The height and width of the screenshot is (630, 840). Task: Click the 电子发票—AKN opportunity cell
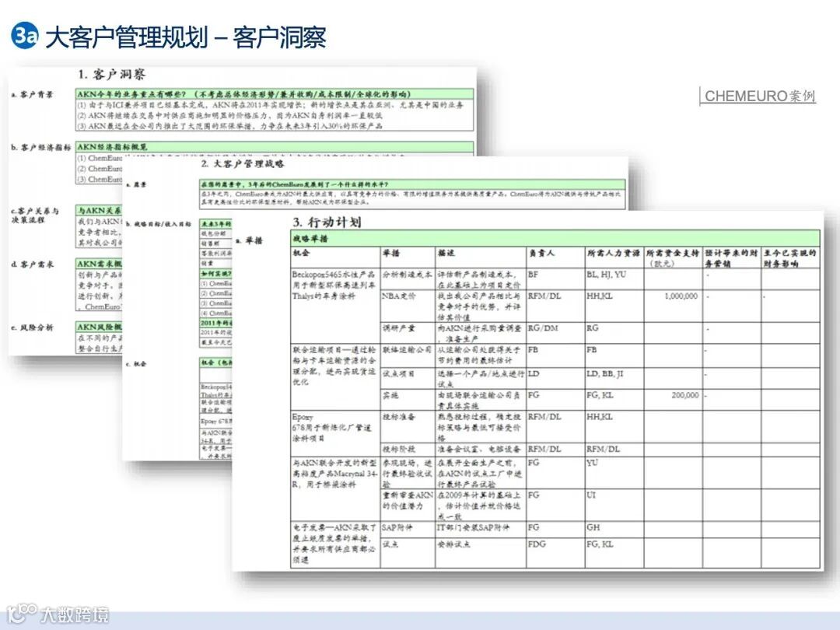335,544
